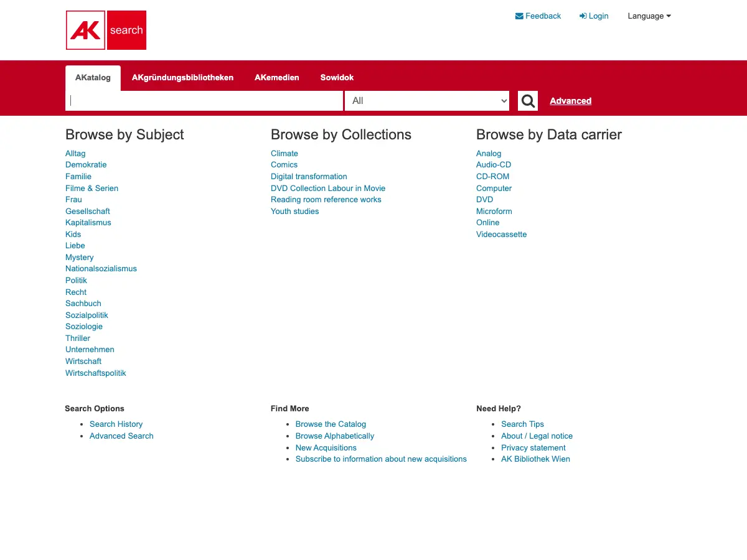
Task: Subscribe to information about new acquisitions
Action: point(381,459)
